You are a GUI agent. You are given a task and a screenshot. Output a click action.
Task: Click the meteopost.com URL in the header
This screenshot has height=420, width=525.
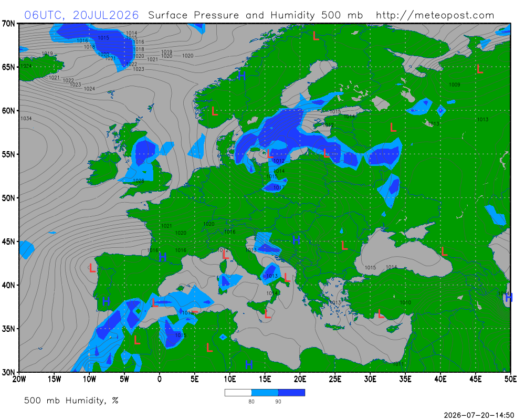(435, 15)
